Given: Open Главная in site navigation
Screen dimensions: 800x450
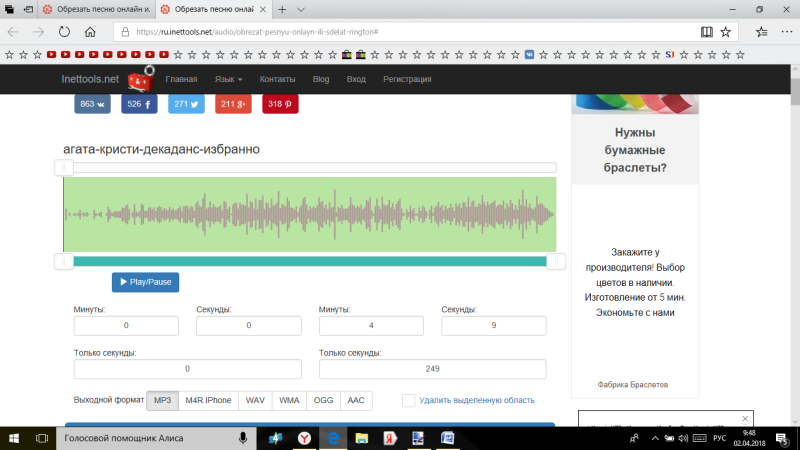Looking at the screenshot, I should (x=181, y=79).
